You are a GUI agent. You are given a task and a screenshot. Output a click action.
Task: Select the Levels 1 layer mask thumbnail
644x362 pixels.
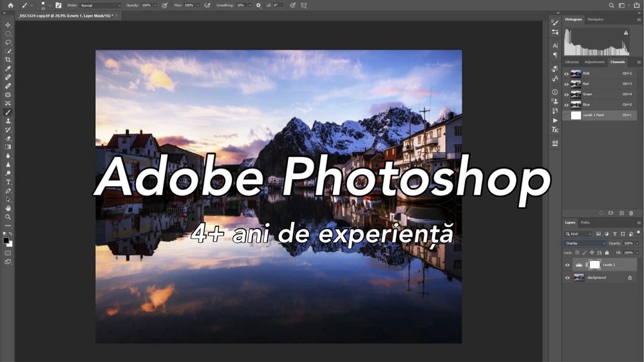pos(594,265)
